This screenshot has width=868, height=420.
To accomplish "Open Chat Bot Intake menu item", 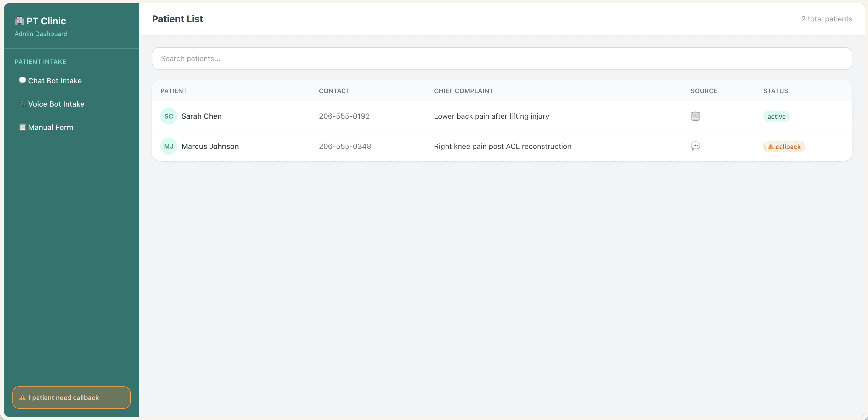I will tap(55, 81).
